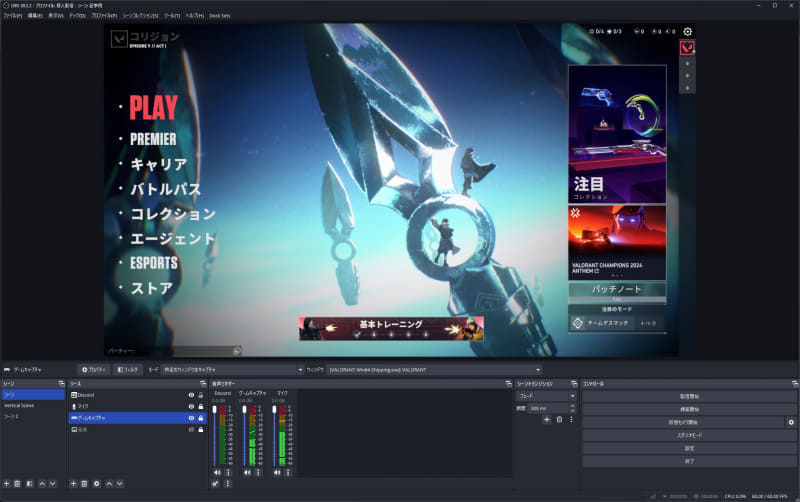Move scene up in Scenes dock
Screen dimensions: 800x502
click(x=42, y=484)
